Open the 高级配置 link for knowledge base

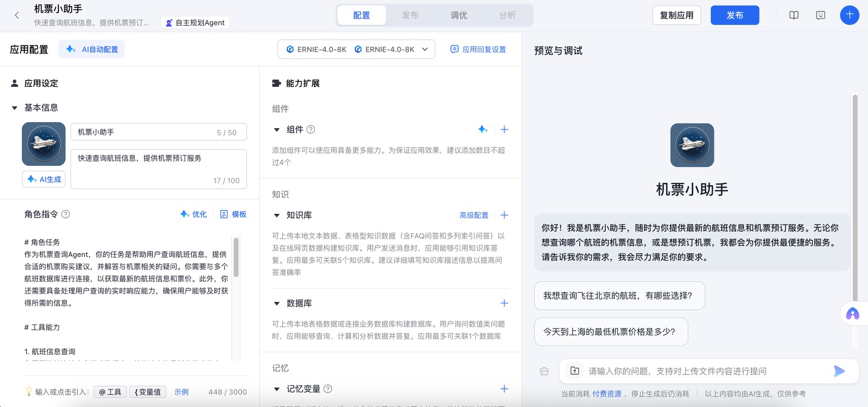pos(473,215)
